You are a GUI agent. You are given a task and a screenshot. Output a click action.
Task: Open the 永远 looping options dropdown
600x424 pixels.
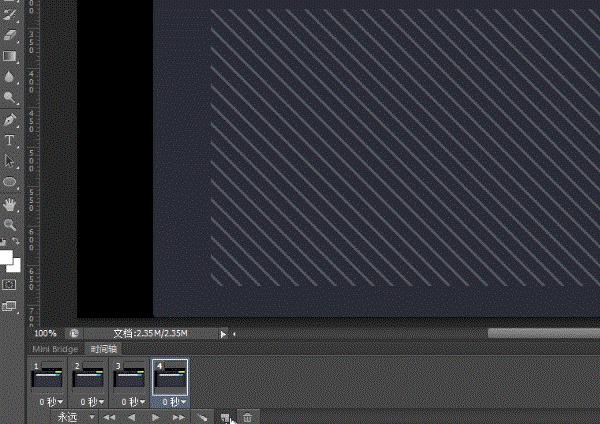[75, 417]
